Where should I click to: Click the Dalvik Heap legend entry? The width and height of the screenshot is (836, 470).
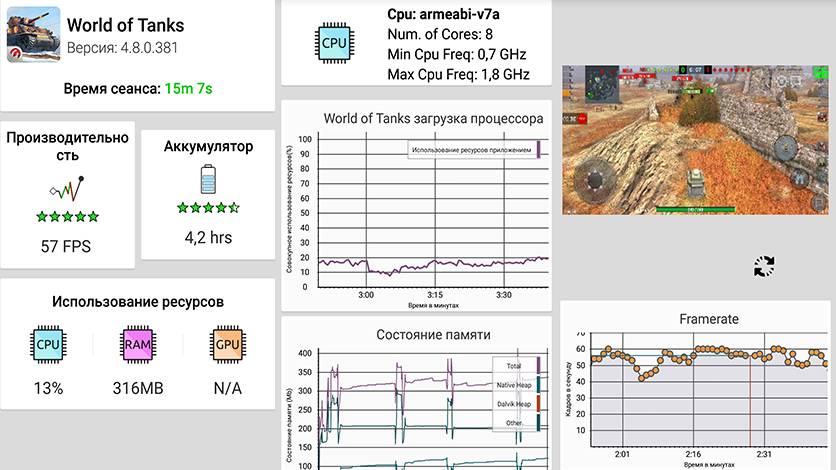coord(516,404)
